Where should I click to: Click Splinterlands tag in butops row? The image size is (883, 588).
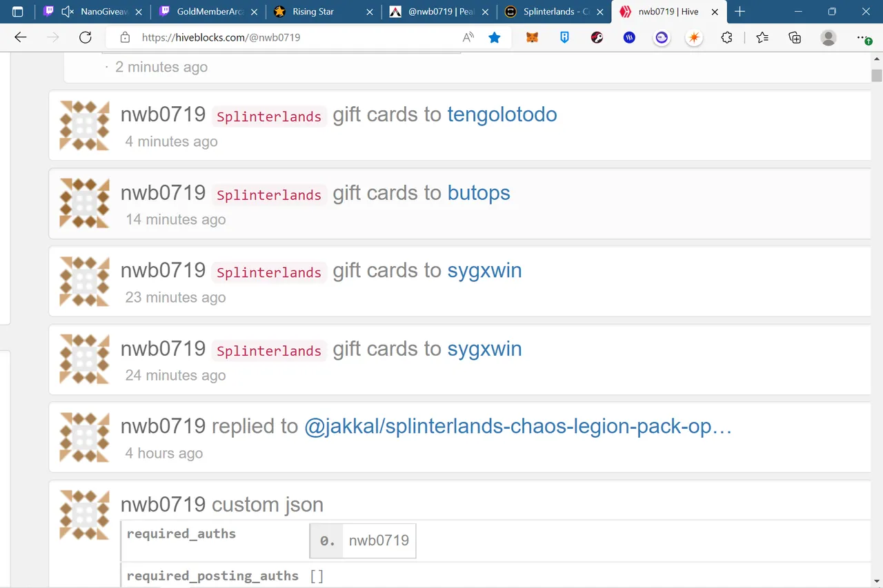[x=269, y=194]
